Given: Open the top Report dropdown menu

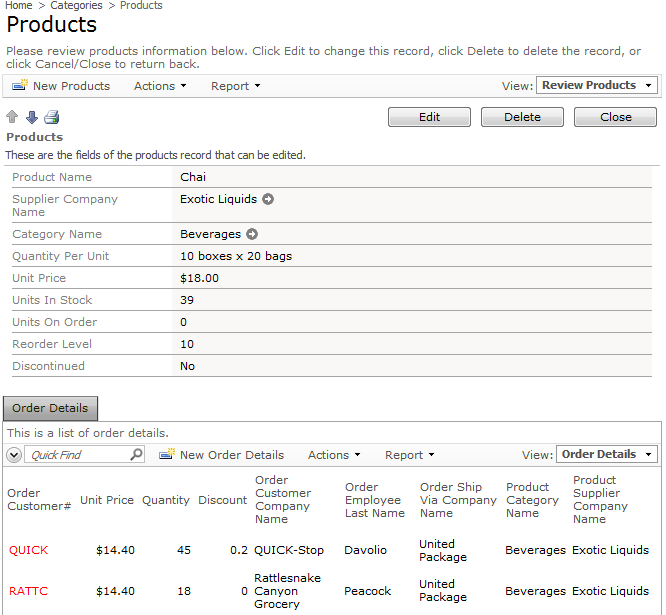Looking at the screenshot, I should pos(236,86).
